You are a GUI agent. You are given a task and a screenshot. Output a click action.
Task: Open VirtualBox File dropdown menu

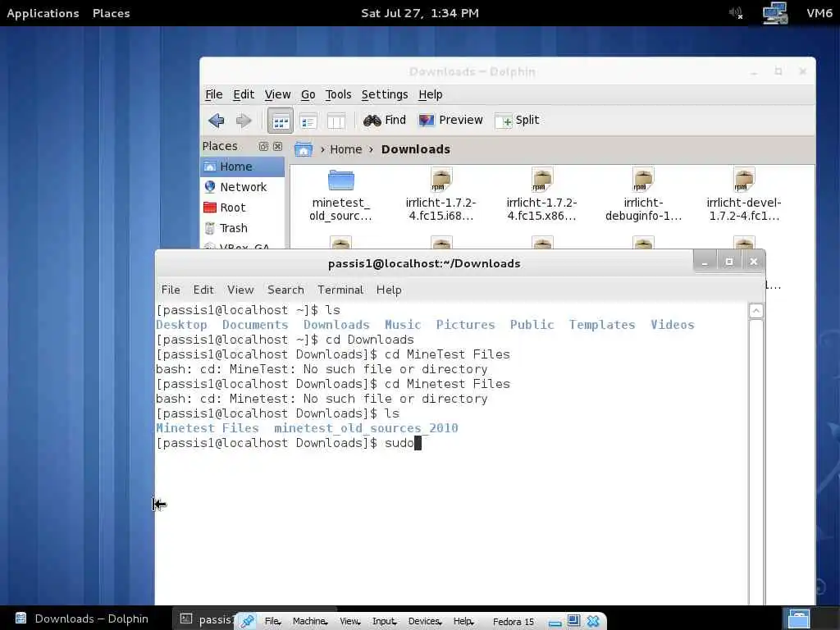tap(272, 622)
